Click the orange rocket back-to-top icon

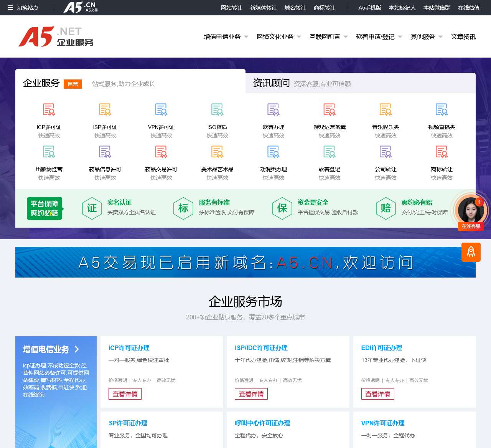pyautogui.click(x=471, y=252)
